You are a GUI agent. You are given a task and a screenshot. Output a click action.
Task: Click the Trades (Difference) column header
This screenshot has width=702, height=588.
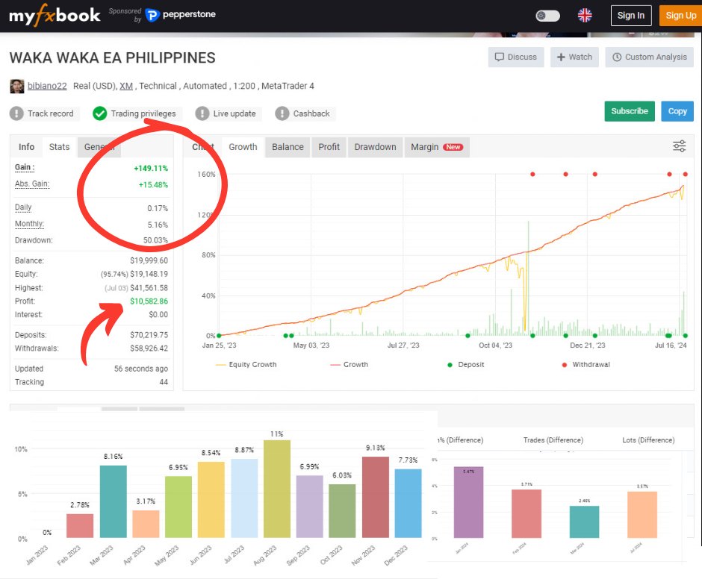tap(553, 440)
